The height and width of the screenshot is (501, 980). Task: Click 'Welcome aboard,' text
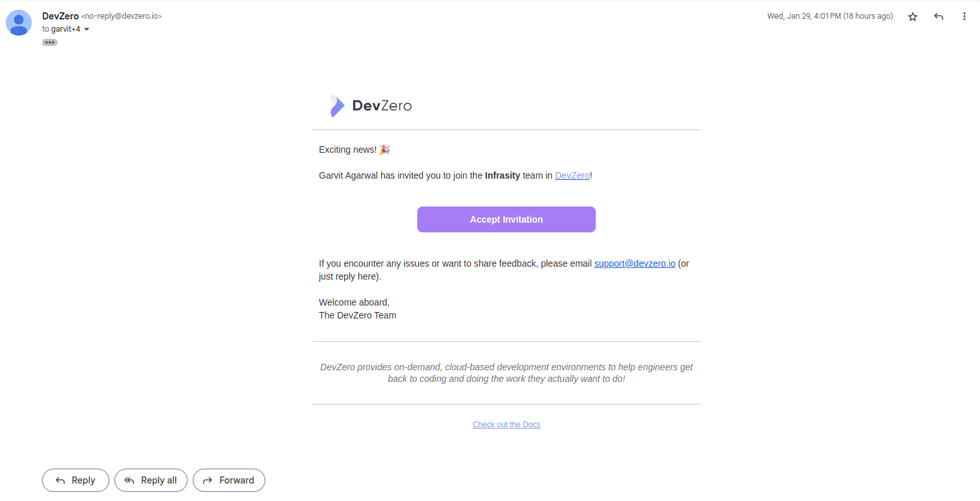[x=354, y=302]
